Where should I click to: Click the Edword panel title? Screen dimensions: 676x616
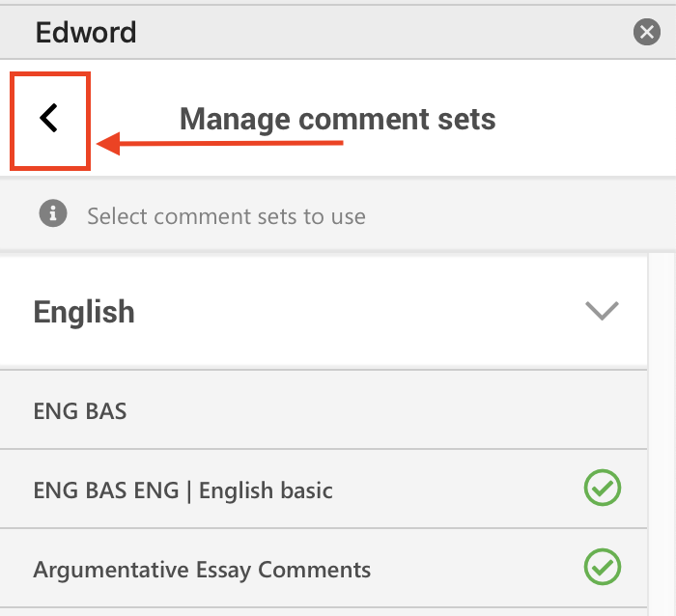[x=86, y=33]
